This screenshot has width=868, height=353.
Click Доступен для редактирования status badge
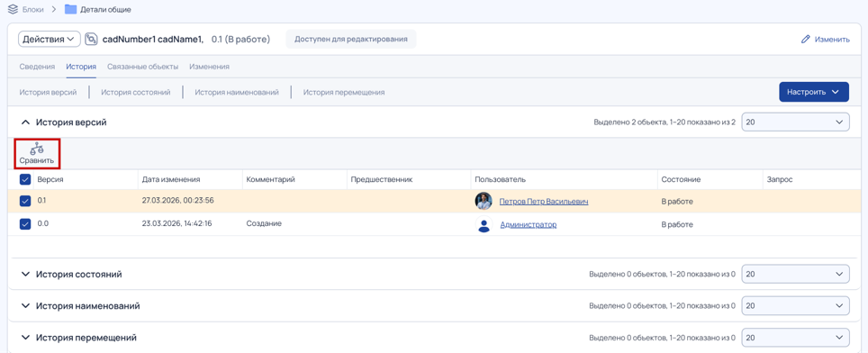351,40
